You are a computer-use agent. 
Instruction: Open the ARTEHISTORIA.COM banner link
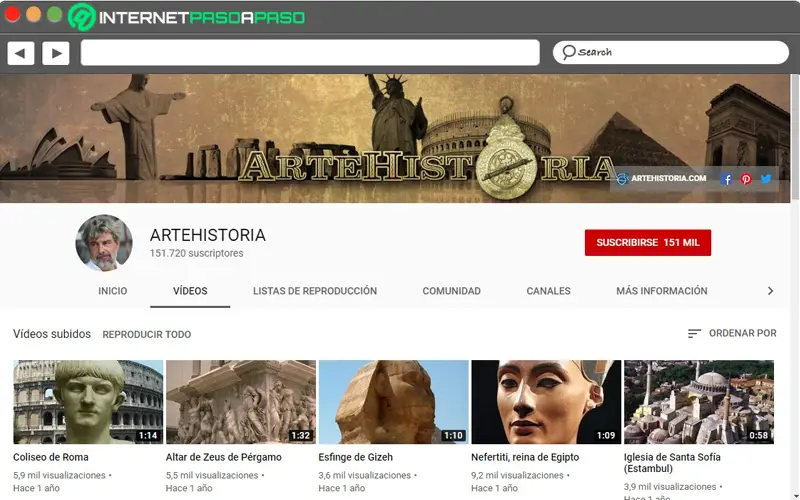[668, 179]
